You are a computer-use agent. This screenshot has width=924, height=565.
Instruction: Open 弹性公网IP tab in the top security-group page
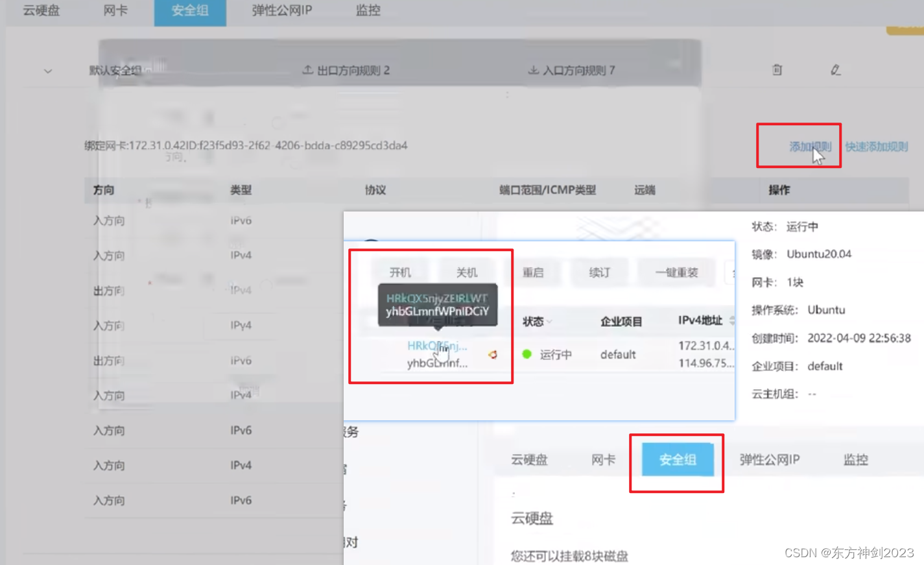pyautogui.click(x=282, y=10)
